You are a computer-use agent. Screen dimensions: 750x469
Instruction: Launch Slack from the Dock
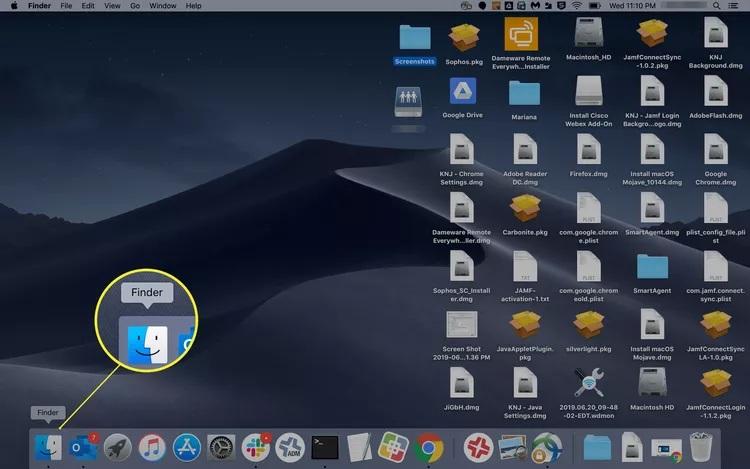pos(256,446)
